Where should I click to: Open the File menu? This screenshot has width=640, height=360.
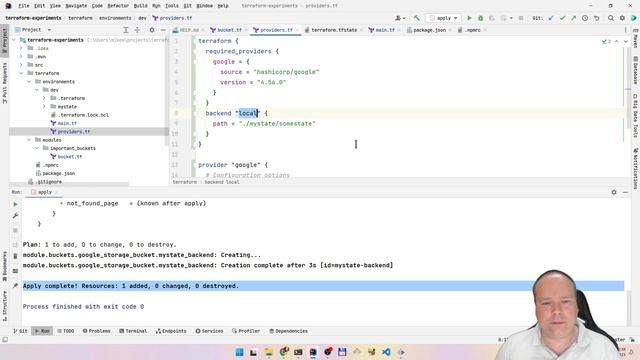24,6
